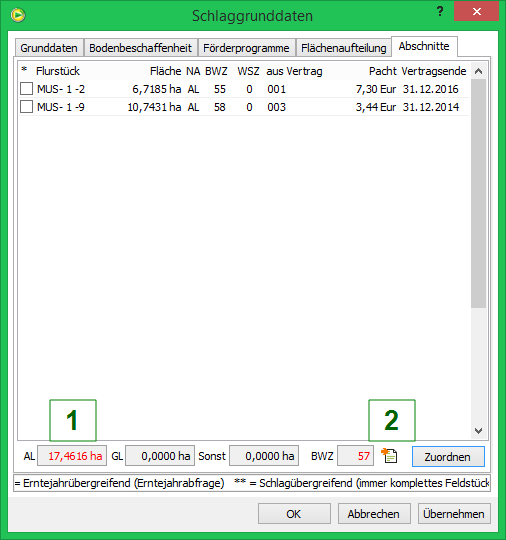The image size is (506, 540).
Task: Select the row text MUS- 1 -9
Action: point(61,107)
